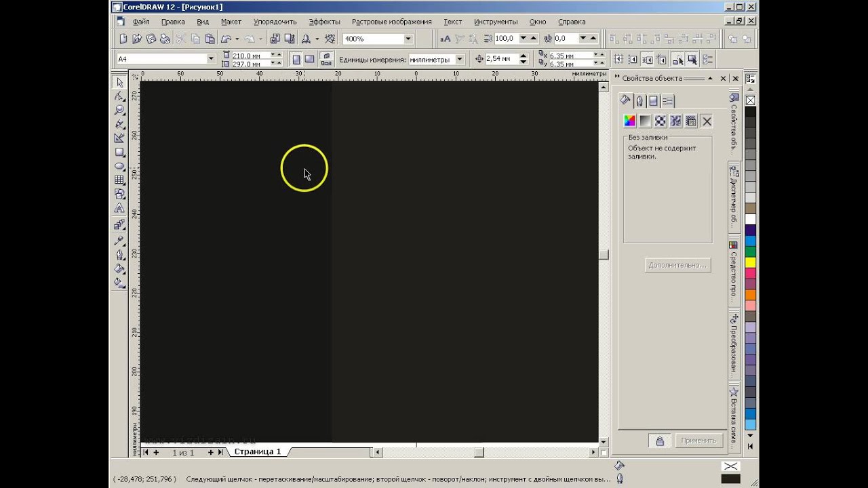The image size is (868, 488).
Task: Select the Graph Paper tool
Action: [x=119, y=180]
